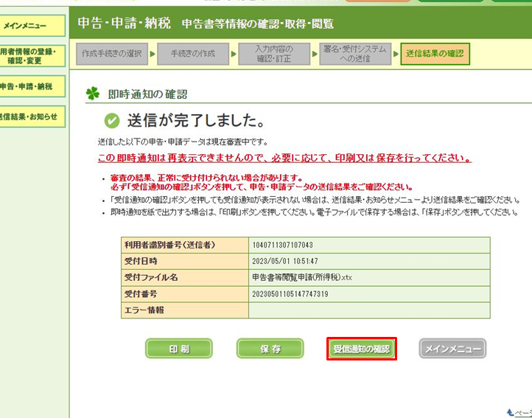Click the 署名・受付システムへの送信 step
Screen dimensions: 532x418
point(354,54)
